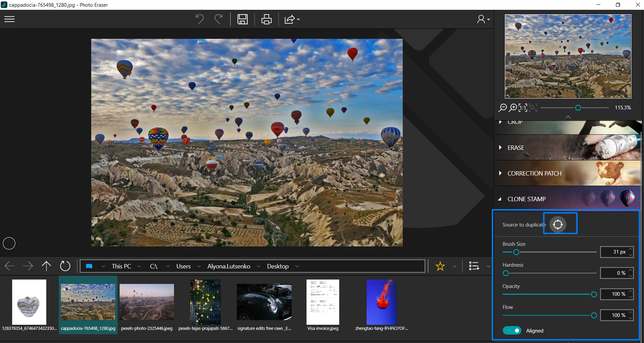Viewport: 644px width, 343px height.
Task: Zoom in with magnifier plus icon
Action: 513,108
